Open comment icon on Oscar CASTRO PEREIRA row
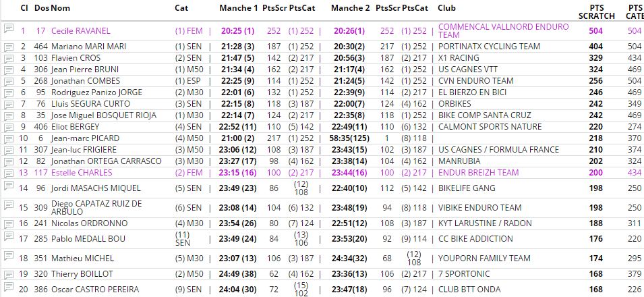This screenshot has width=644, height=297. pyautogui.click(x=9, y=288)
